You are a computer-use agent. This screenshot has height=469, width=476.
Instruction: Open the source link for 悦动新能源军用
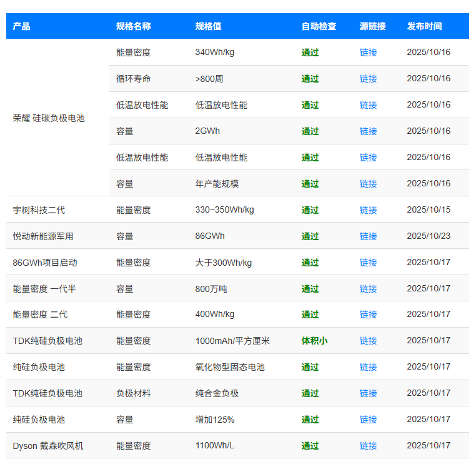click(368, 236)
